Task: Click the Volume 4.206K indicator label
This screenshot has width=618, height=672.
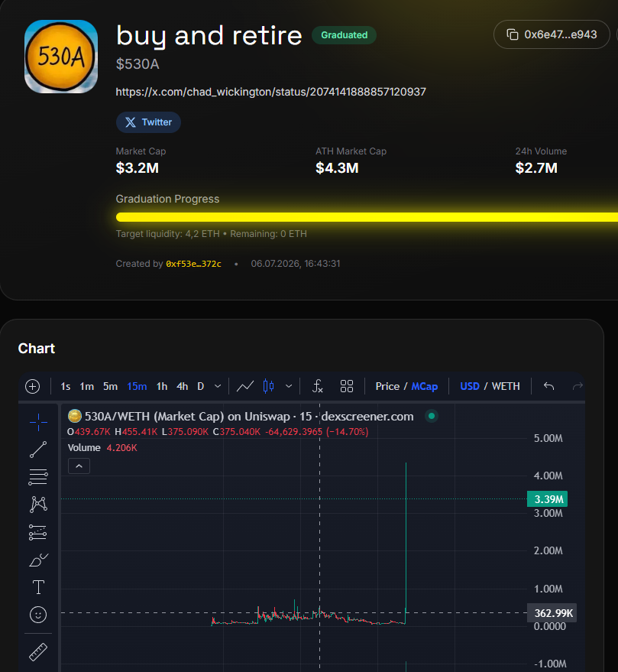Action: coord(102,447)
